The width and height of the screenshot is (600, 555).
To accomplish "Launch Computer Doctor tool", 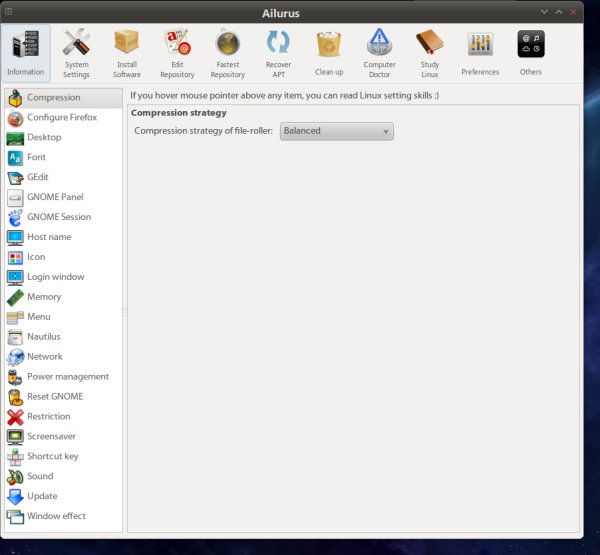I will (379, 52).
